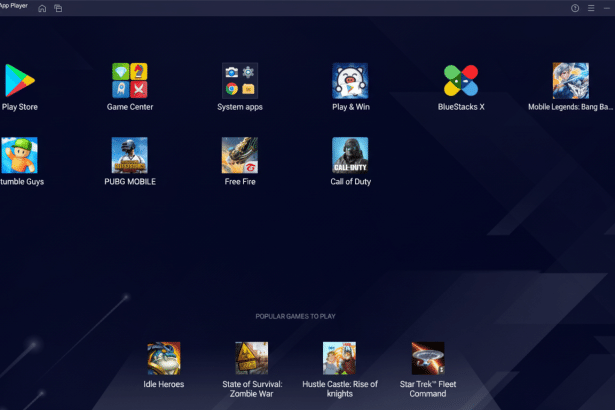Image resolution: width=615 pixels, height=410 pixels.
Task: Click the Call of Duty label text
Action: [351, 182]
